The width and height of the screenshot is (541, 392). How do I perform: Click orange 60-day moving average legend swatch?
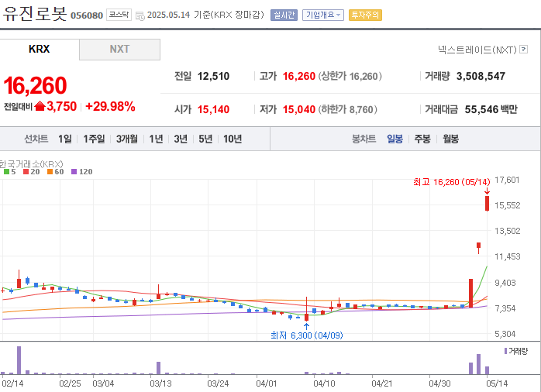50,172
